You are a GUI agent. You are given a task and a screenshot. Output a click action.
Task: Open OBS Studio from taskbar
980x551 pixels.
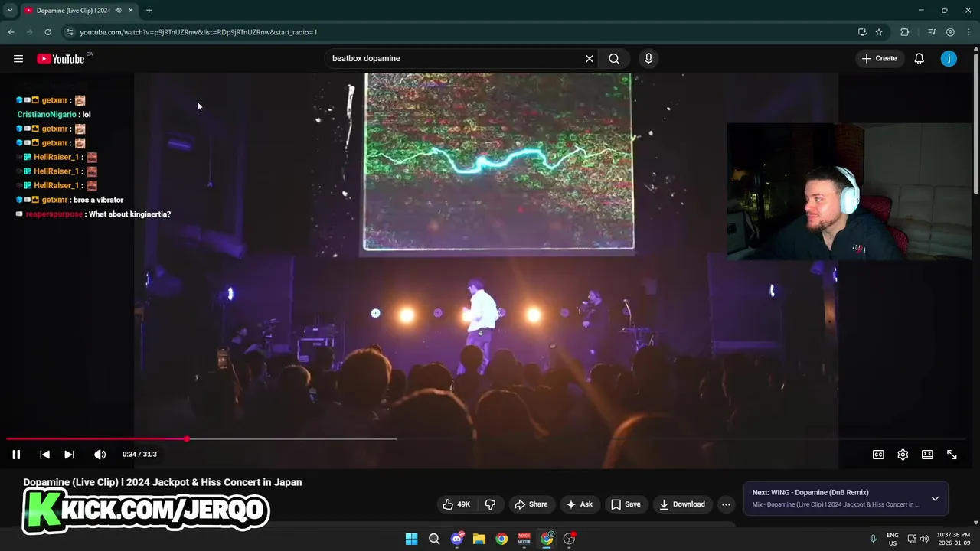[569, 539]
